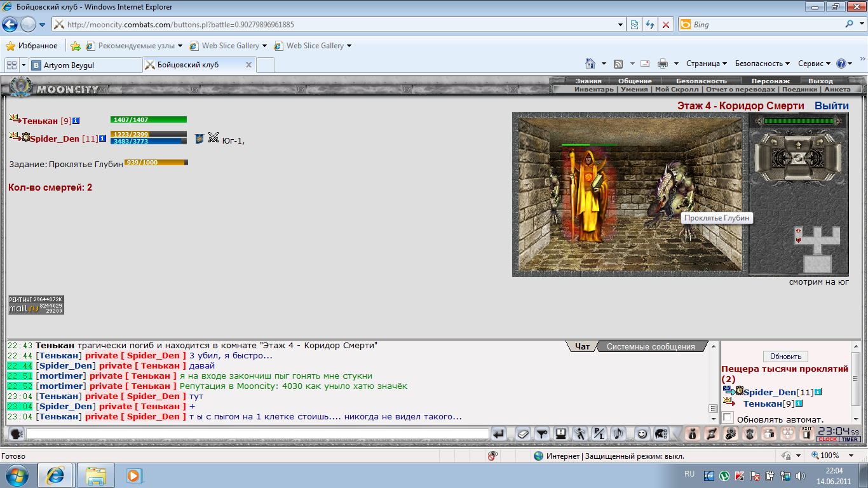
Task: Click the Проклятье Глубин 939/1000 progress bar
Action: [156, 163]
